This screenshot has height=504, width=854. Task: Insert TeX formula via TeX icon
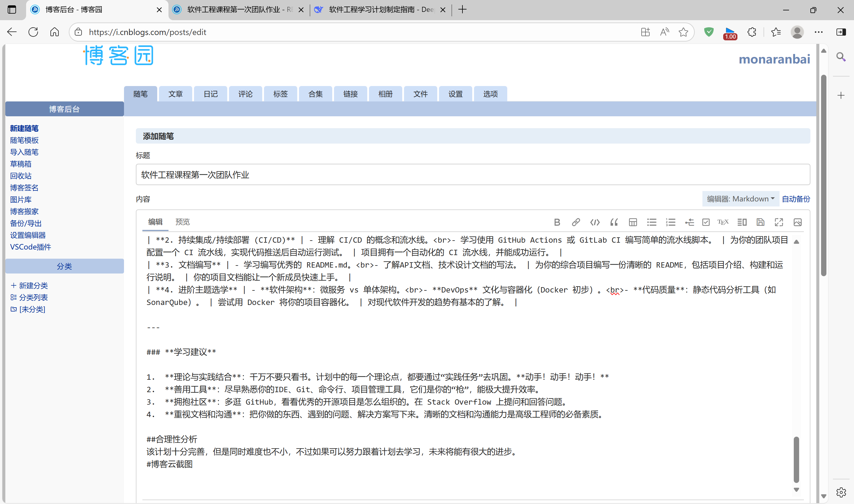click(723, 222)
